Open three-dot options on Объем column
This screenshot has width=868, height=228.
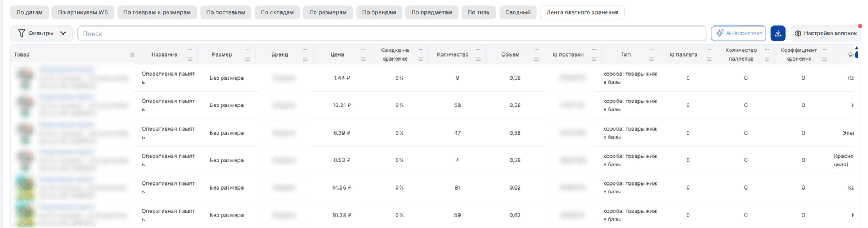tap(536, 49)
